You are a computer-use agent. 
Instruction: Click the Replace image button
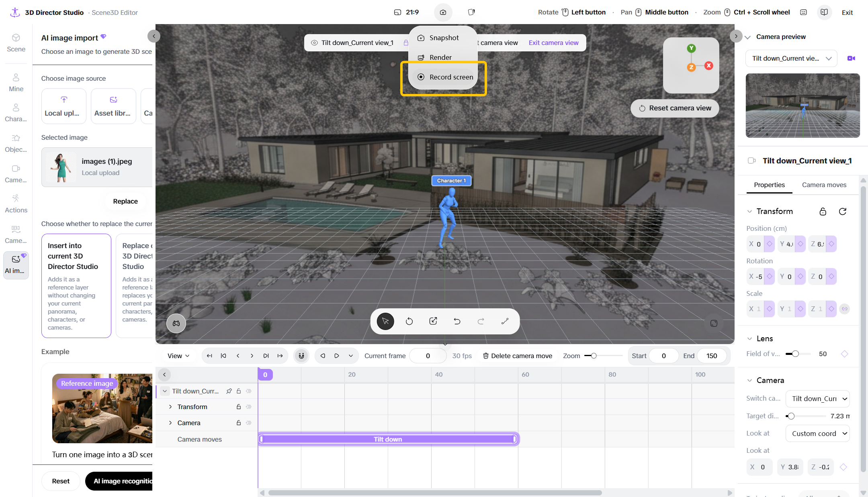(x=125, y=201)
